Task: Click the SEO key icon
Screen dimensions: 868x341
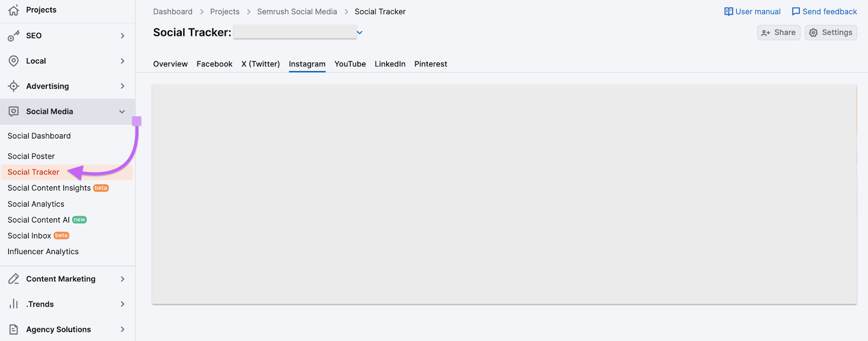Action: click(x=14, y=36)
